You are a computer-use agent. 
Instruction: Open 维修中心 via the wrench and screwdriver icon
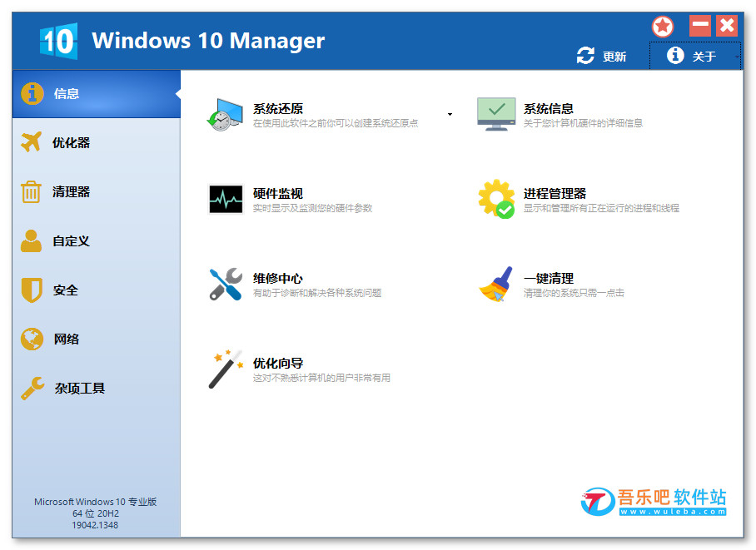pyautogui.click(x=226, y=284)
